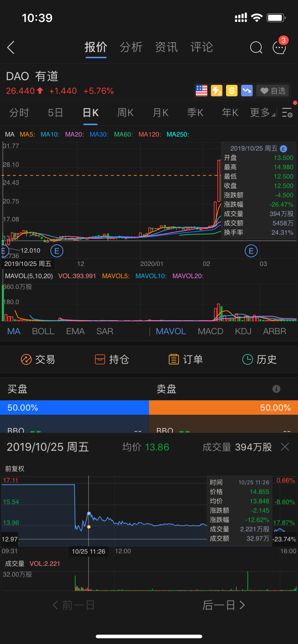Viewport: 298px width, 644px height.
Task: Open chart settings list icon
Action: pyautogui.click(x=287, y=113)
